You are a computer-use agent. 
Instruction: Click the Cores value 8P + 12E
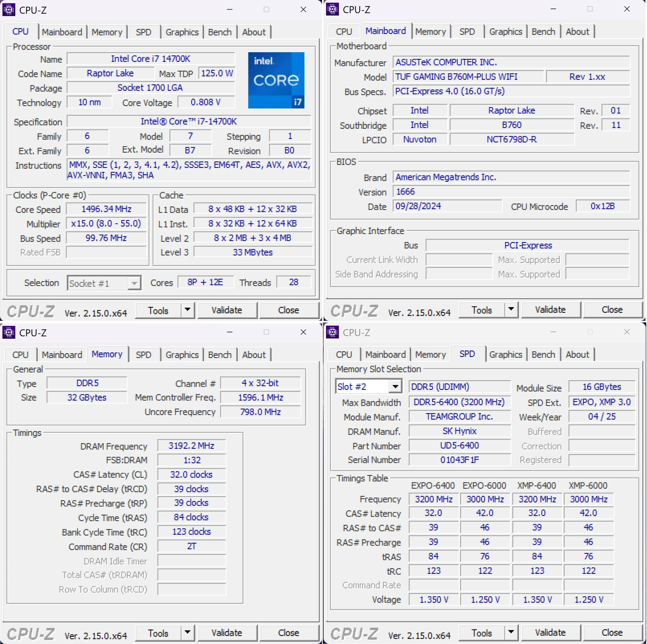click(205, 282)
